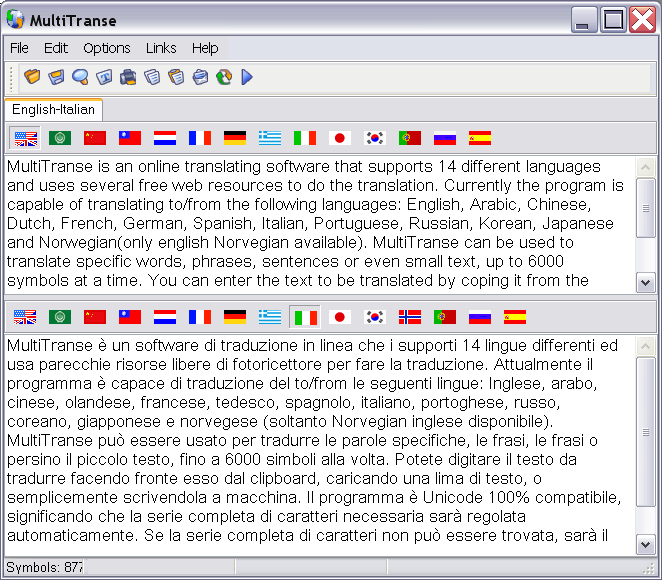Click inside the English source text box

click(320, 225)
